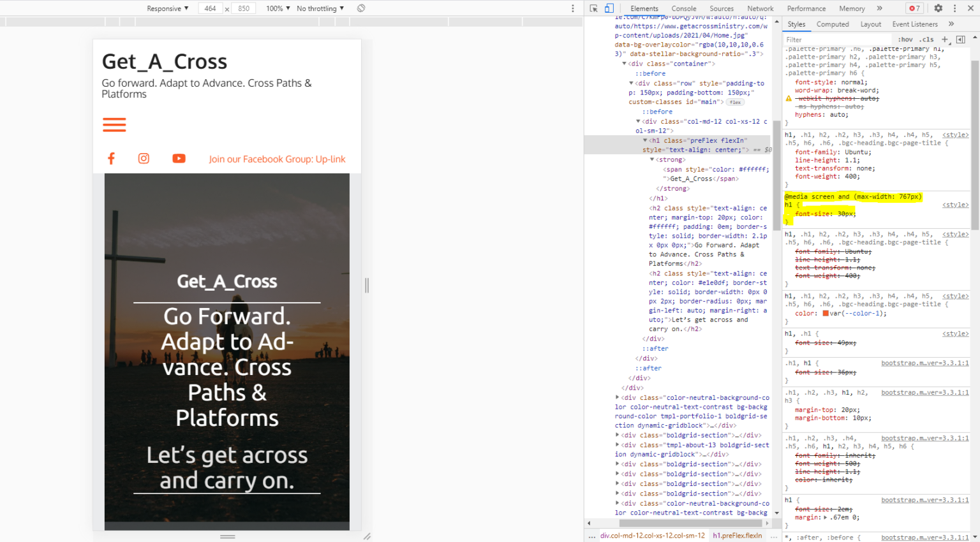The width and height of the screenshot is (980, 542).
Task: Toggle the computed styles sidebar icon
Action: pyautogui.click(x=960, y=40)
